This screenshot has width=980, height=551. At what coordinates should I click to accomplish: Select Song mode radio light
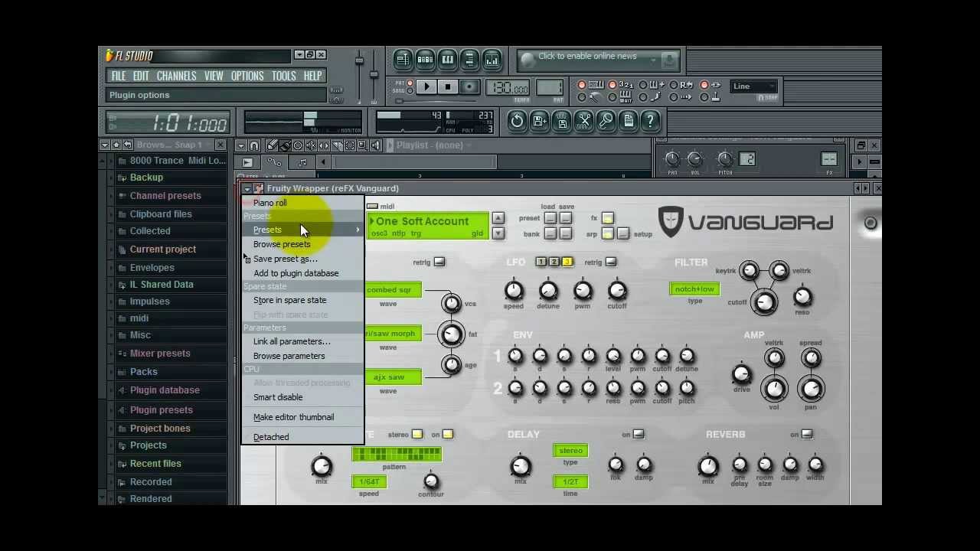tap(410, 92)
